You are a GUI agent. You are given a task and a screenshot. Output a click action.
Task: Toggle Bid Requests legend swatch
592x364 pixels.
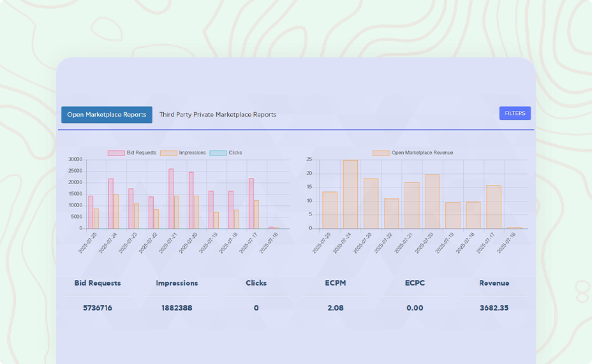116,153
